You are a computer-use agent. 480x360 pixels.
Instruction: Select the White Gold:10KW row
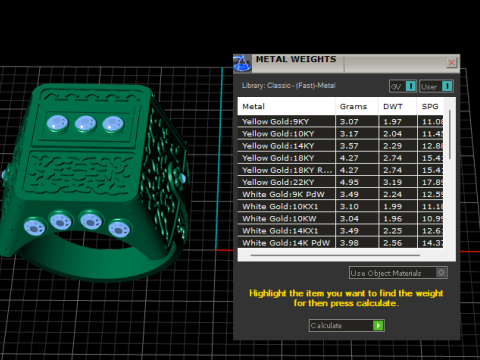coord(340,219)
